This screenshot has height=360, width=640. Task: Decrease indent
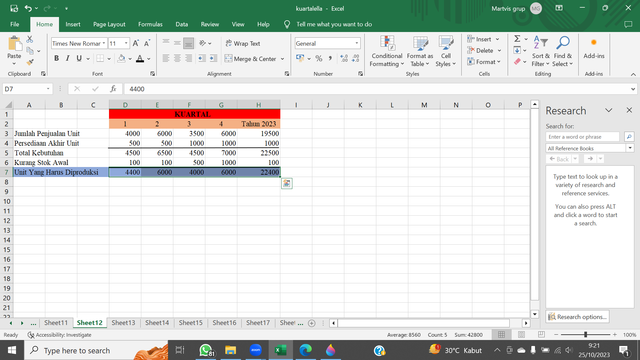pyautogui.click(x=202, y=58)
